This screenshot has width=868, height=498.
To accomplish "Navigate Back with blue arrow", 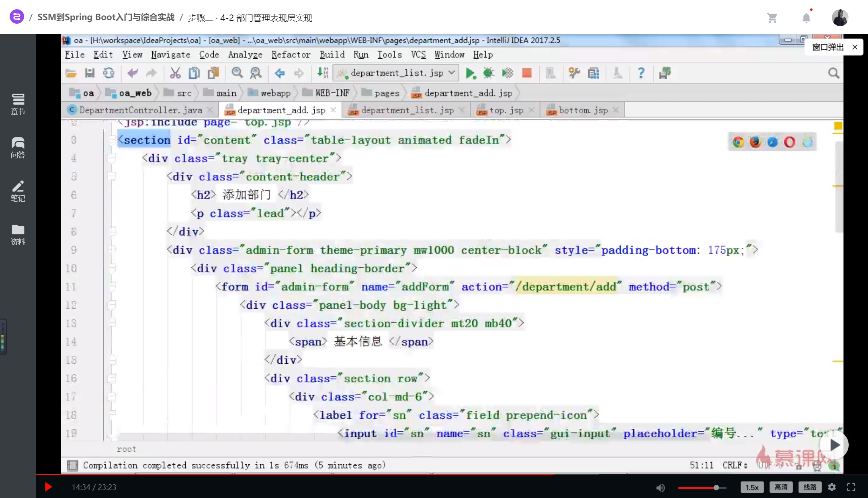I will (280, 73).
